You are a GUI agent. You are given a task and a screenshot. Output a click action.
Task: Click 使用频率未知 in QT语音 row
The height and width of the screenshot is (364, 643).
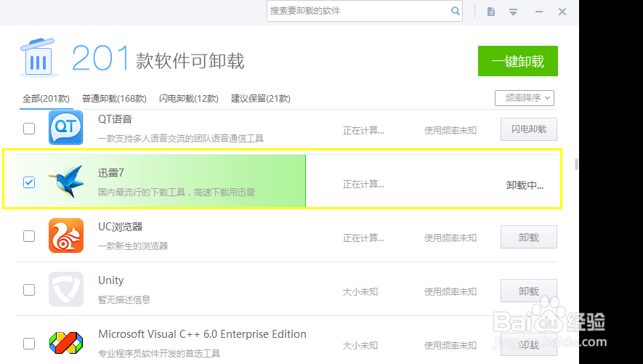[x=450, y=130]
